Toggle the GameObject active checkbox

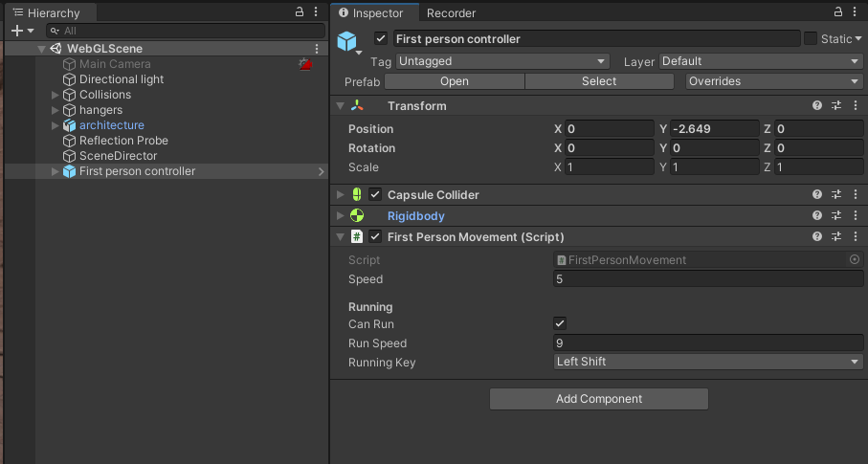[x=380, y=38]
